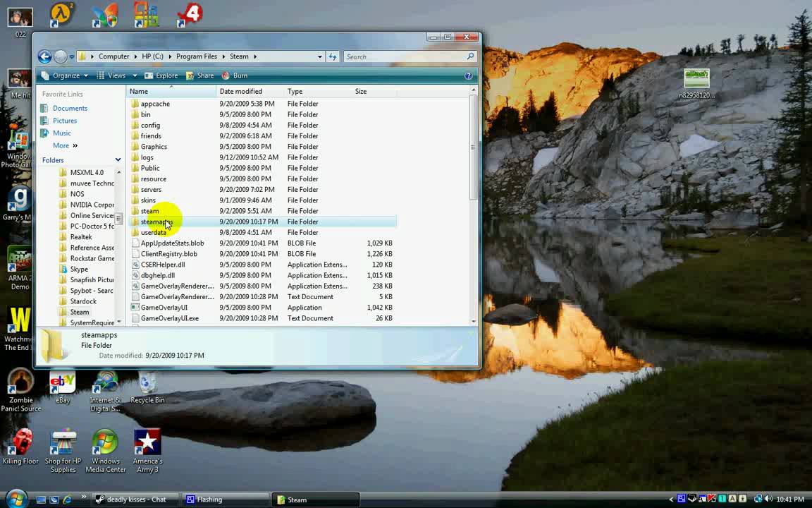This screenshot has height=508, width=812.
Task: Open the Views dropdown arrow
Action: click(x=135, y=75)
